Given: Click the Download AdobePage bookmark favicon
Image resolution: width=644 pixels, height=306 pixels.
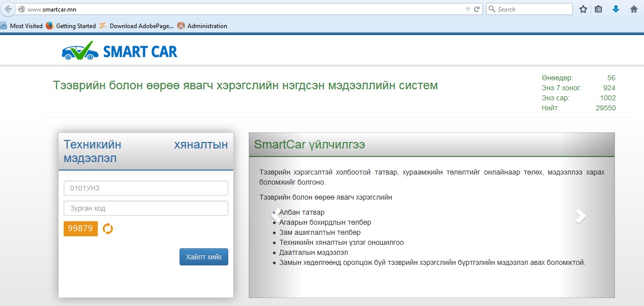Looking at the screenshot, I should (x=103, y=26).
